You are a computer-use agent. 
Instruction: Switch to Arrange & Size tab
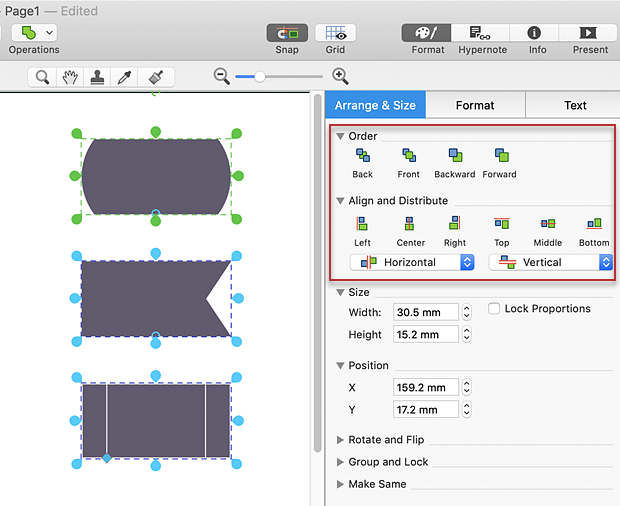point(375,105)
